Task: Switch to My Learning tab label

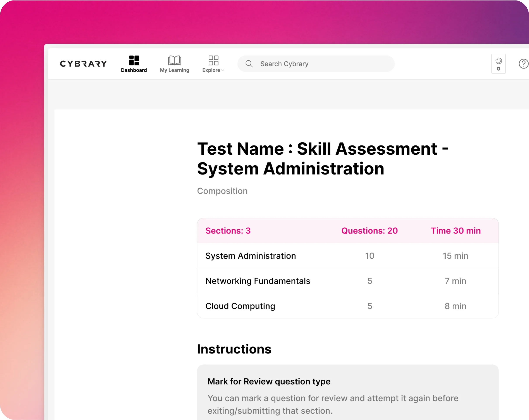Action: pos(174,70)
